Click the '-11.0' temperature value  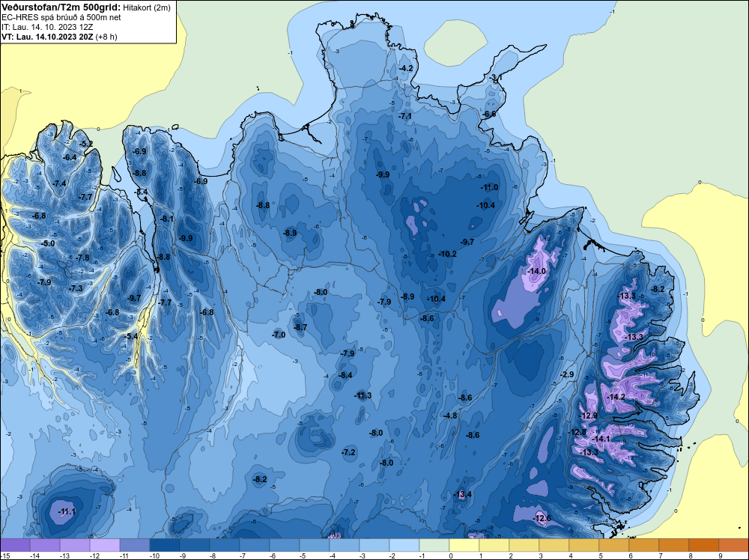pyautogui.click(x=489, y=188)
